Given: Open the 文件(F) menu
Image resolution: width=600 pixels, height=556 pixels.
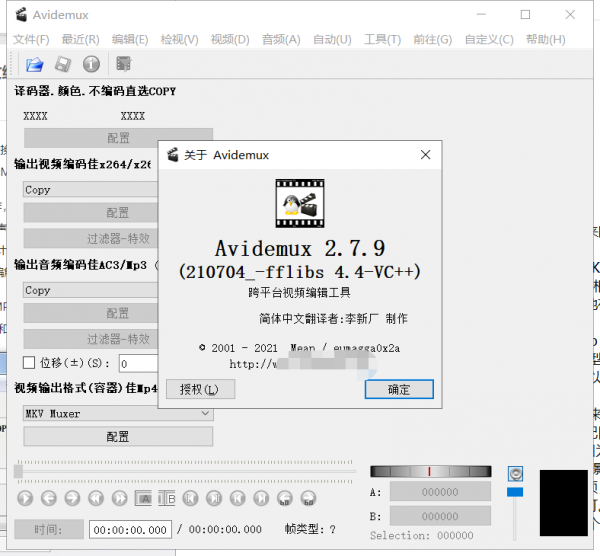Looking at the screenshot, I should click(x=31, y=39).
